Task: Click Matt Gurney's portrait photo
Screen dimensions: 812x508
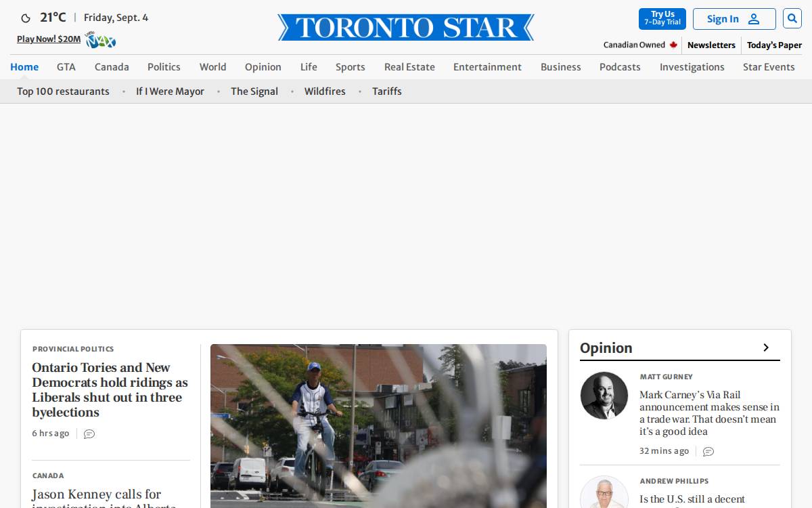Action: pyautogui.click(x=604, y=396)
